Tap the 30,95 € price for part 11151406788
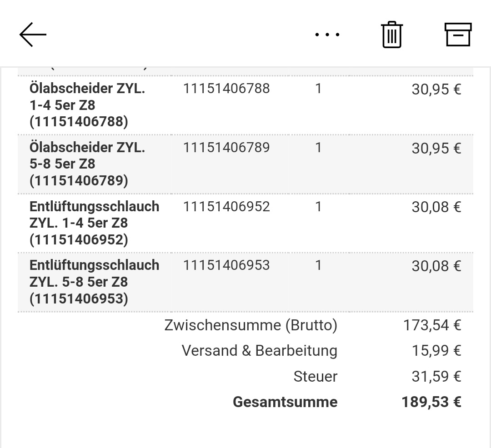 click(x=436, y=89)
